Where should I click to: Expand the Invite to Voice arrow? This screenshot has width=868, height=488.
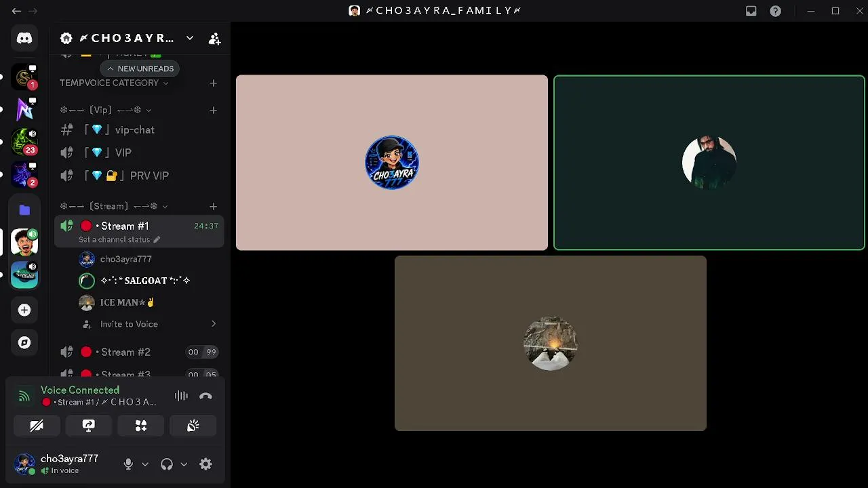tap(214, 324)
